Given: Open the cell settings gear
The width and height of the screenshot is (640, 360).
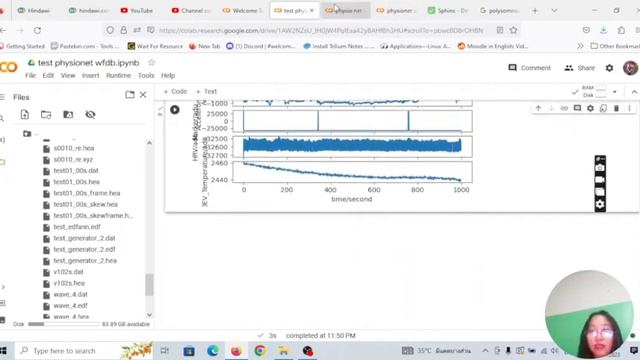Looking at the screenshot, I should click(590, 108).
